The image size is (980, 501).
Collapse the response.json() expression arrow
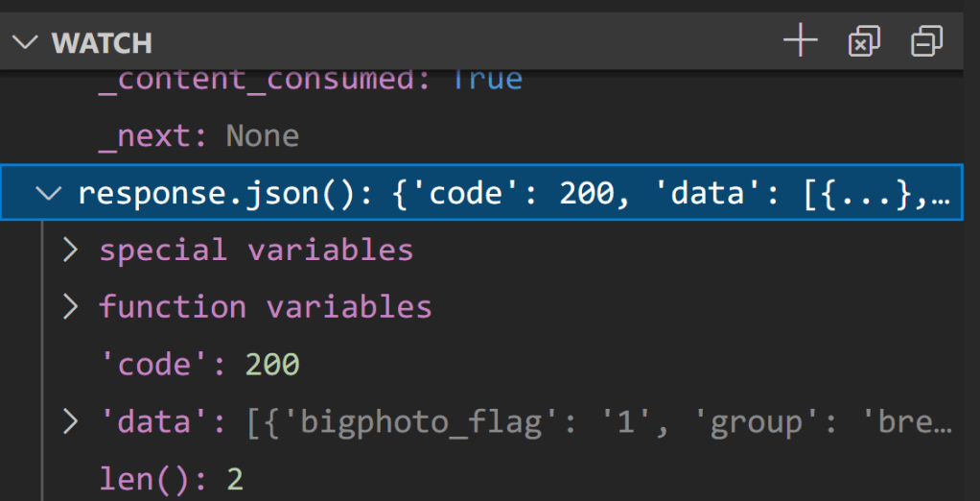click(48, 193)
